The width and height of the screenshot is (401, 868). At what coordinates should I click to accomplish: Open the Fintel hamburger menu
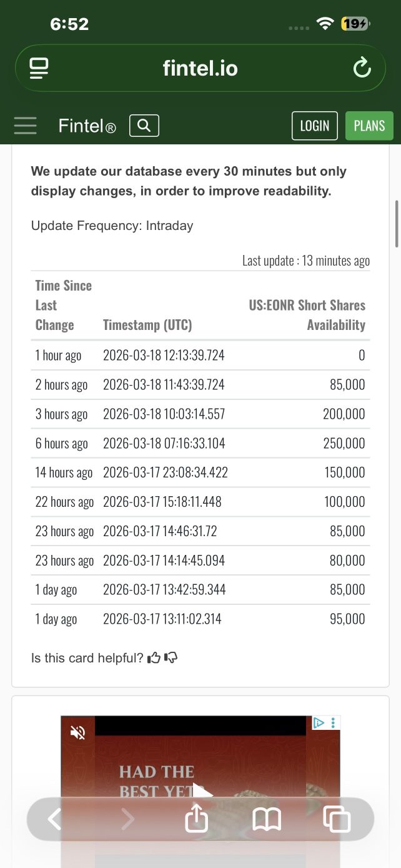point(26,126)
